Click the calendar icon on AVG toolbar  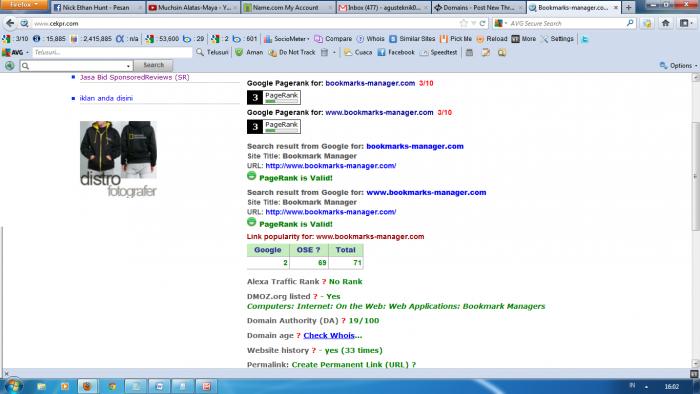469,53
